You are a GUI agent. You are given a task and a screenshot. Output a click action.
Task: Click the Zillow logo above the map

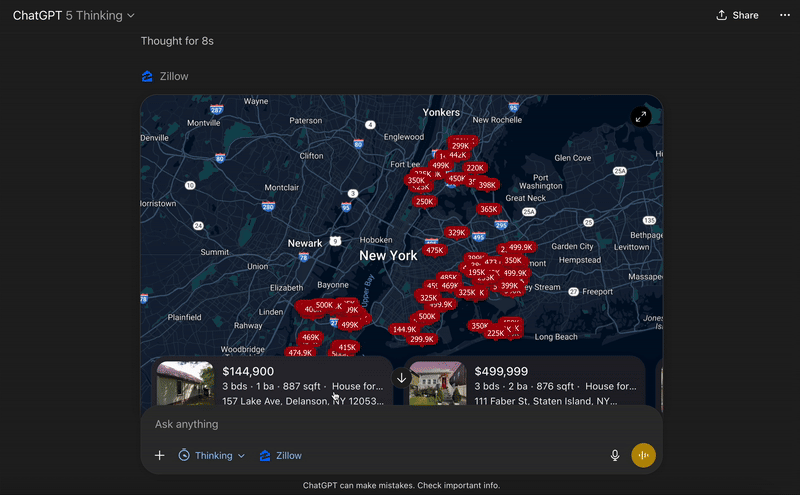[x=148, y=76]
